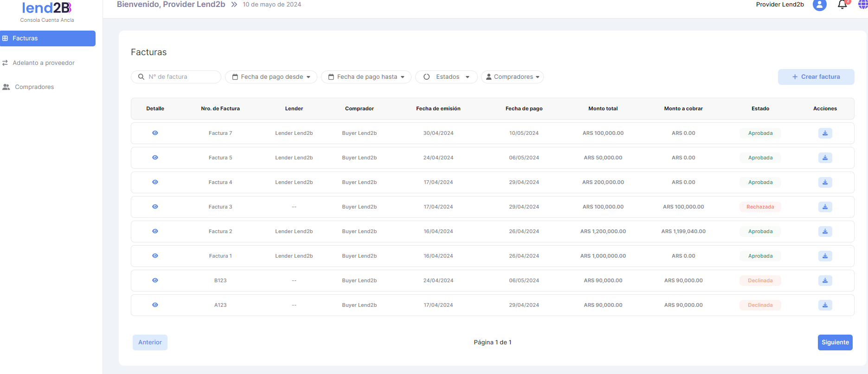
Task: Expand the Compradores filter dropdown
Action: (x=512, y=77)
